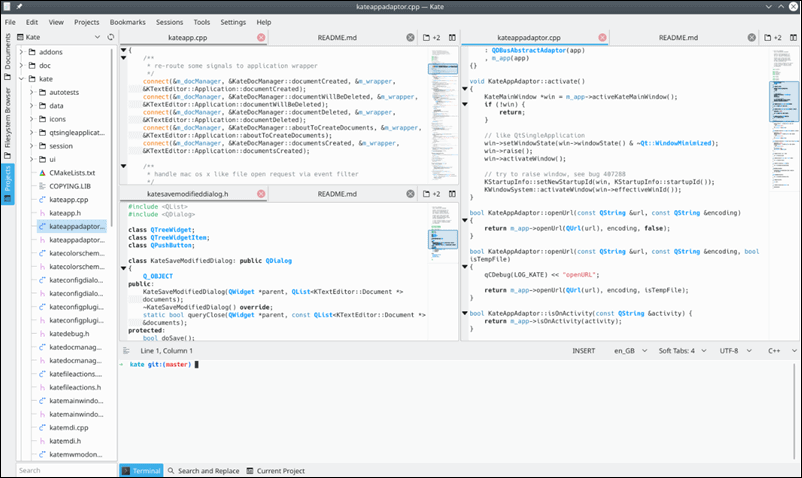Open kateapp.h from project tree
This screenshot has width=802, height=478.
pos(65,213)
